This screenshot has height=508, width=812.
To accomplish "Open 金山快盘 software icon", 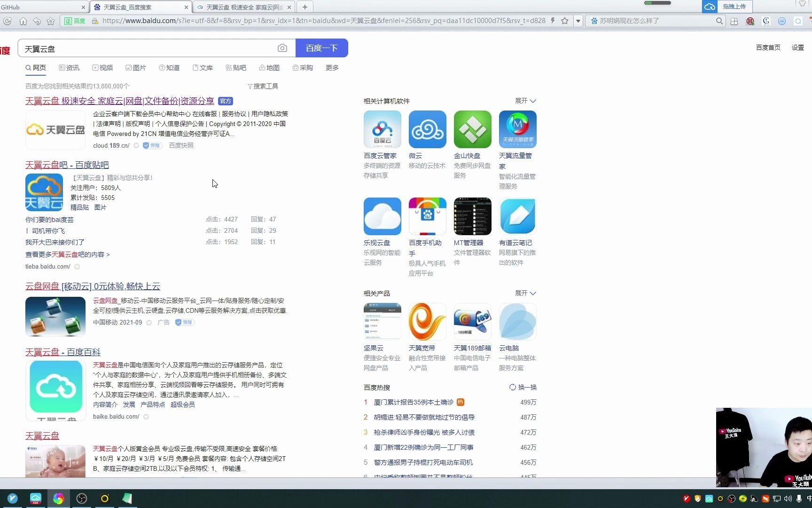I will [x=472, y=129].
